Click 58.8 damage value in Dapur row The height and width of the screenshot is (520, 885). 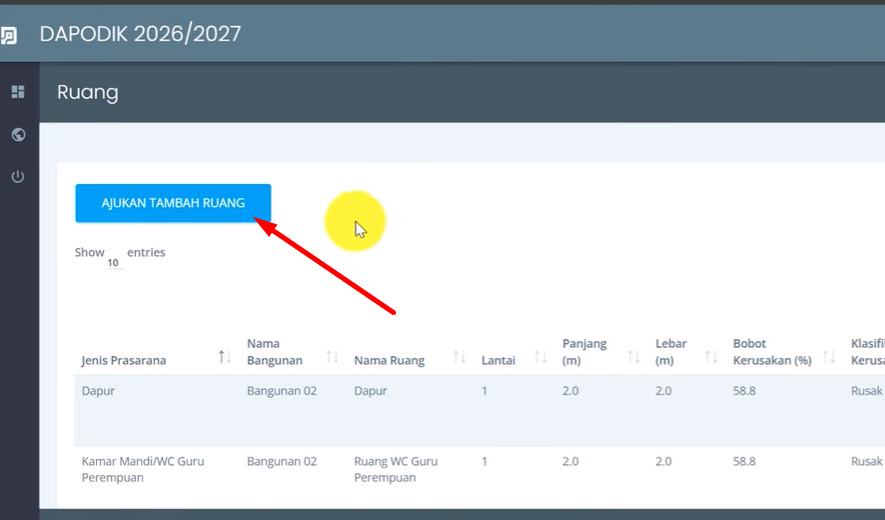click(x=744, y=391)
